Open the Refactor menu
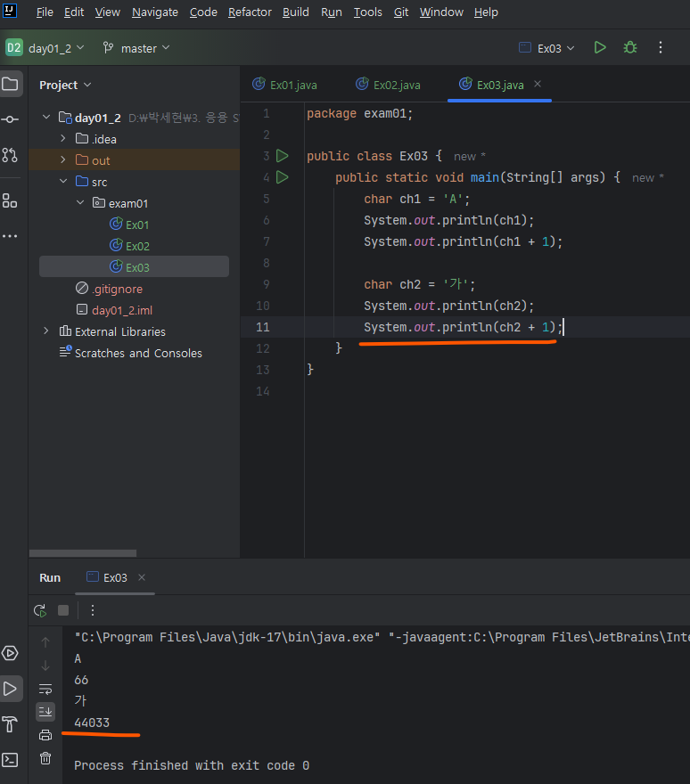This screenshot has height=784, width=690. 250,12
